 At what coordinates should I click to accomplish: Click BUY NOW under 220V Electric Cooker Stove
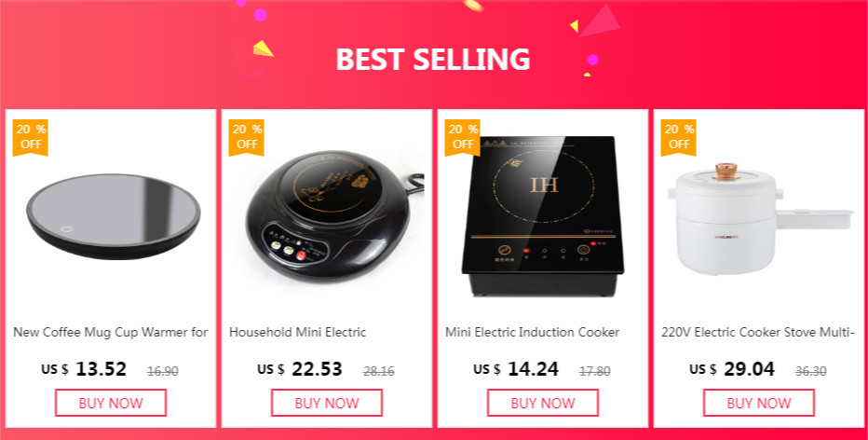click(759, 403)
